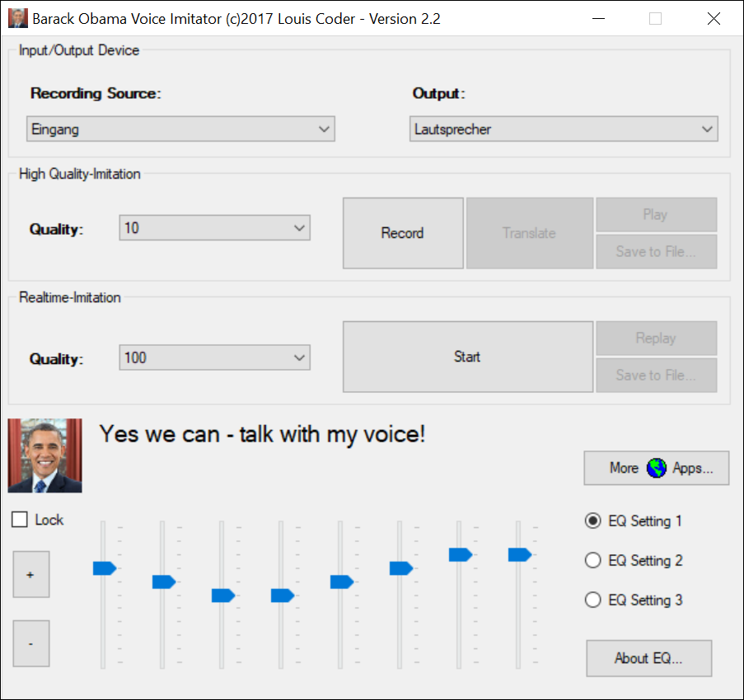Start the realtime imitation
The height and width of the screenshot is (700, 744).
(467, 357)
